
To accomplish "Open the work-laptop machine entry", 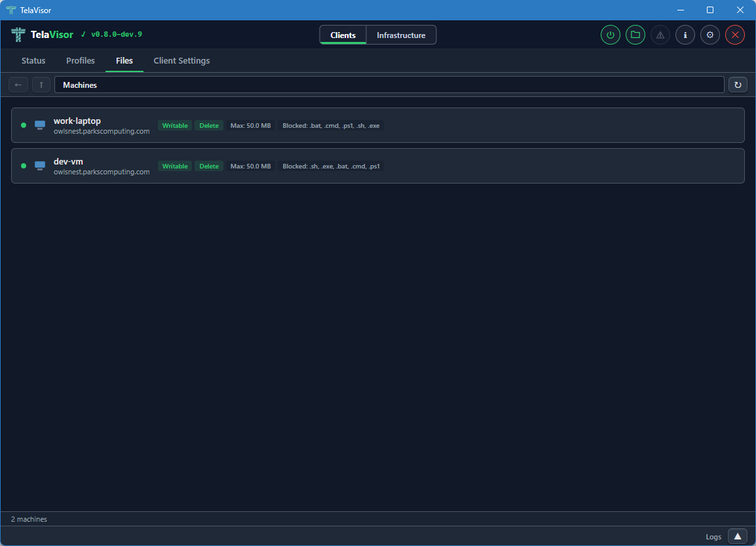I will [77, 121].
